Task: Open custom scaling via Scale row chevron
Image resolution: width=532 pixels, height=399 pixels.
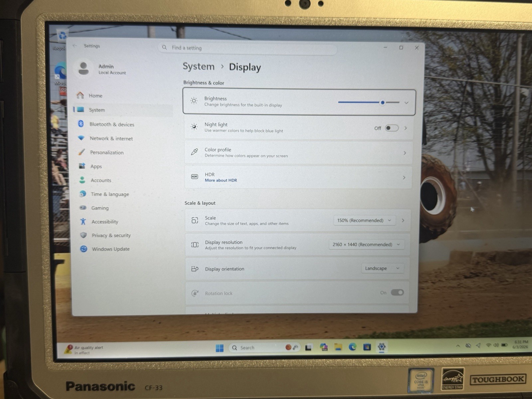Action: pos(403,220)
